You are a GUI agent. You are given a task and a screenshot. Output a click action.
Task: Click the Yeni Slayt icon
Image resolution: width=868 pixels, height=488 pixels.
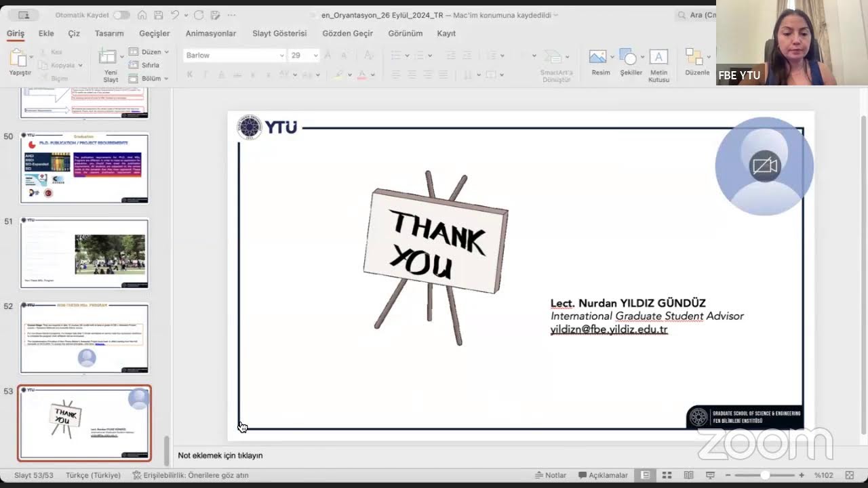click(x=107, y=57)
